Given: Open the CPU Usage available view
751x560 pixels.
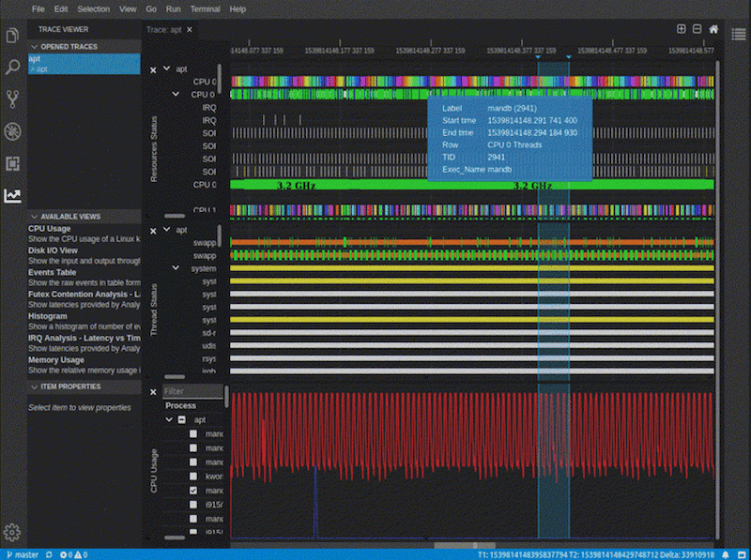Looking at the screenshot, I should coord(84,234).
